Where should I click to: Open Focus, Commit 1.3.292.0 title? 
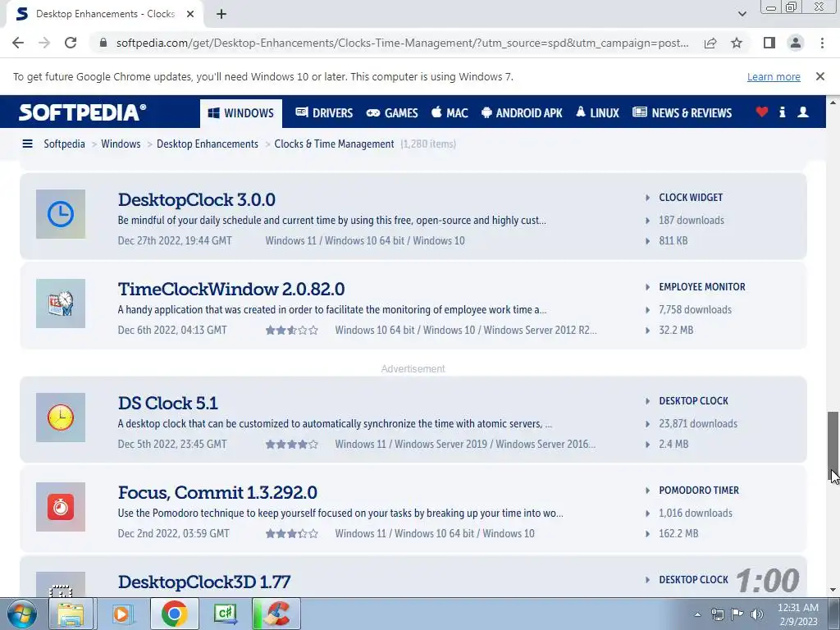217,492
